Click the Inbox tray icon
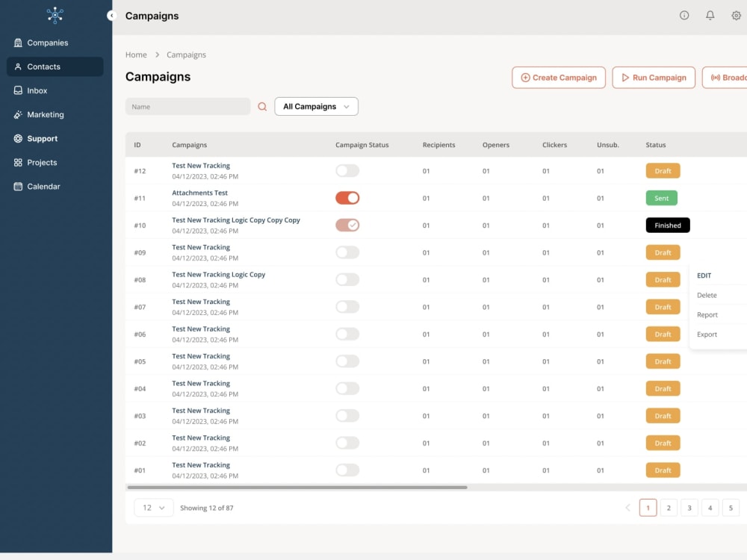Screen dimensions: 747x560 tap(18, 90)
